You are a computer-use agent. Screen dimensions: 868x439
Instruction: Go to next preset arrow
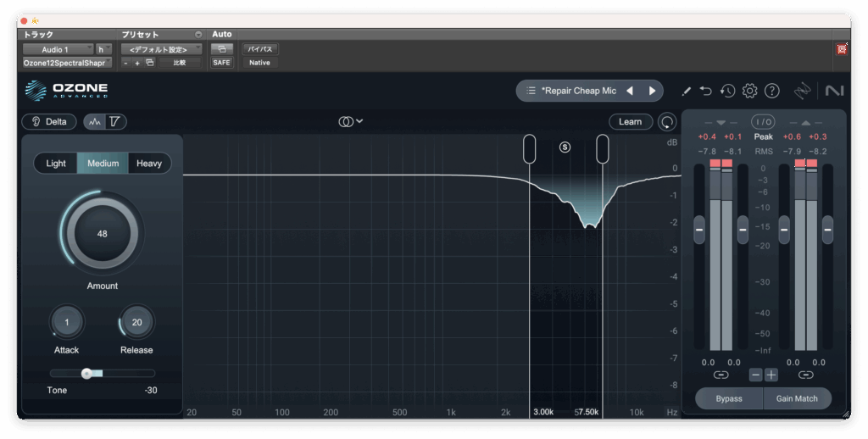click(652, 91)
